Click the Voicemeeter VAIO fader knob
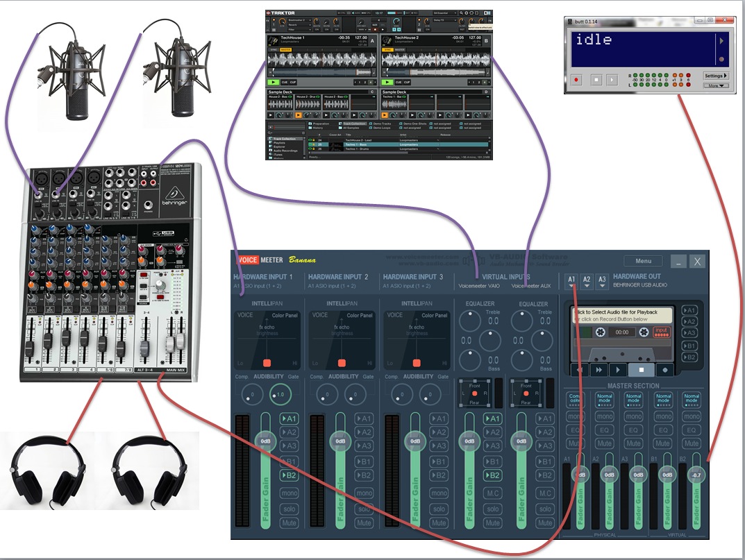This screenshot has width=745, height=560. [469, 441]
